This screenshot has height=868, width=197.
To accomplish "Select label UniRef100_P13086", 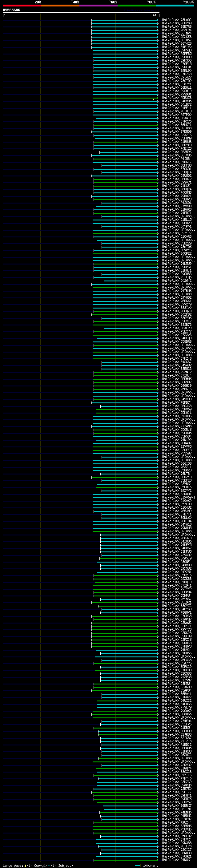I will tap(176, 416).
